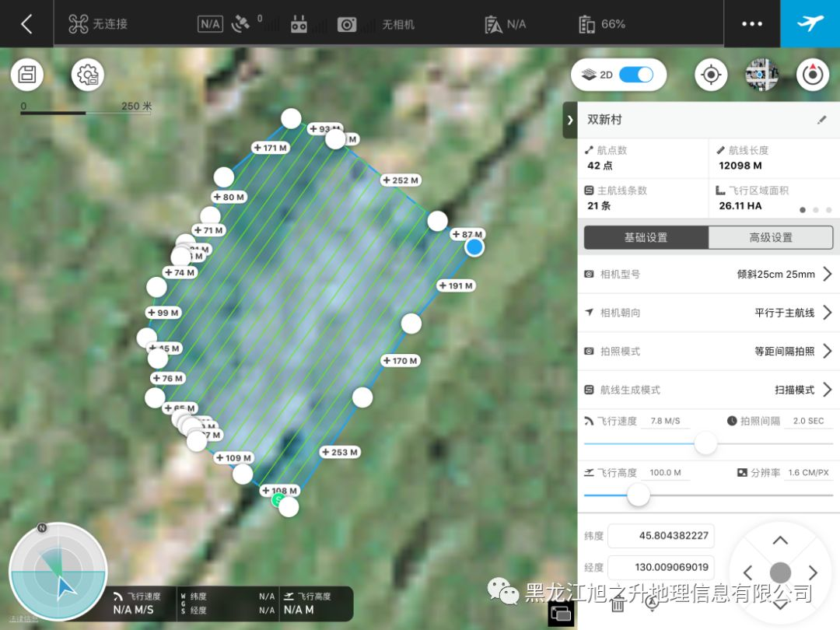Switch to 高级设置 tab
The image size is (840, 630).
tap(771, 237)
